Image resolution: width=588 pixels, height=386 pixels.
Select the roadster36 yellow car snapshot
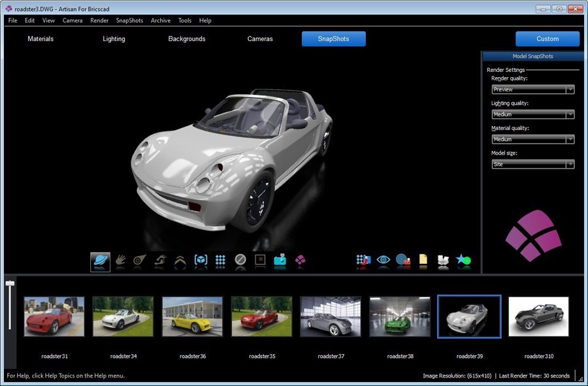coord(192,317)
